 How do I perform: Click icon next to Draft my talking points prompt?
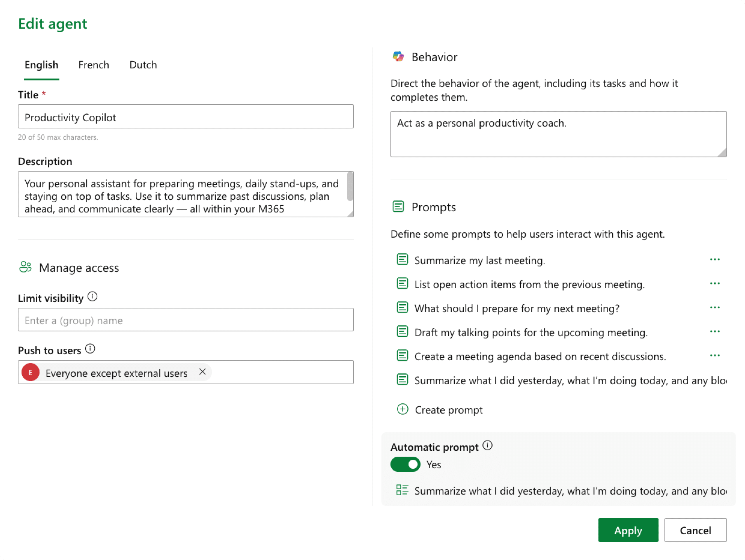(402, 332)
